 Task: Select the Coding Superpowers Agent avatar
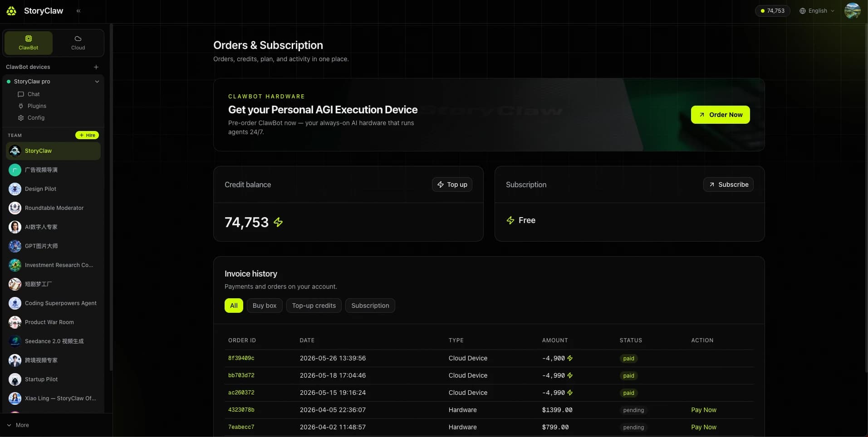point(15,303)
